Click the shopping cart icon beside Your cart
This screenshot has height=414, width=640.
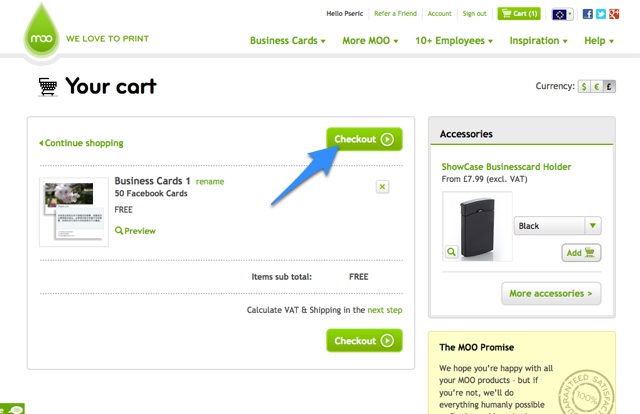[x=48, y=87]
